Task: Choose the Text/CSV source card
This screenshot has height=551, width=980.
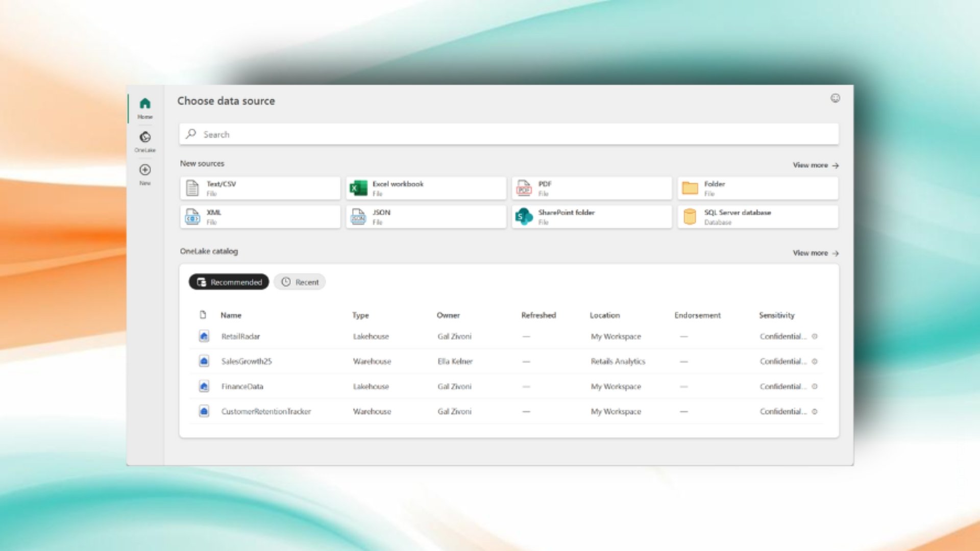Action: point(260,188)
